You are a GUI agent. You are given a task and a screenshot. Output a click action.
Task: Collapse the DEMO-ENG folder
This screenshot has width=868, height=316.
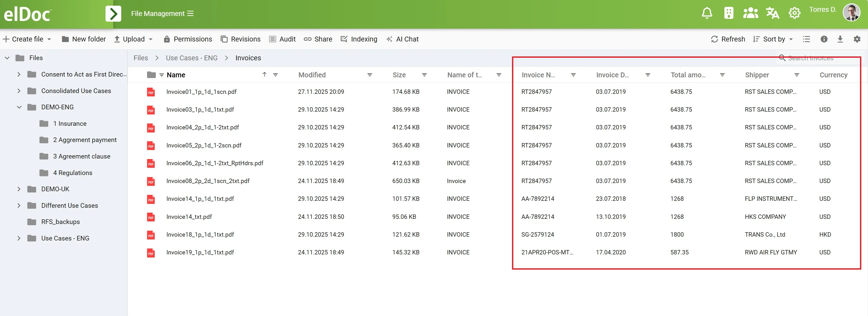tap(19, 107)
